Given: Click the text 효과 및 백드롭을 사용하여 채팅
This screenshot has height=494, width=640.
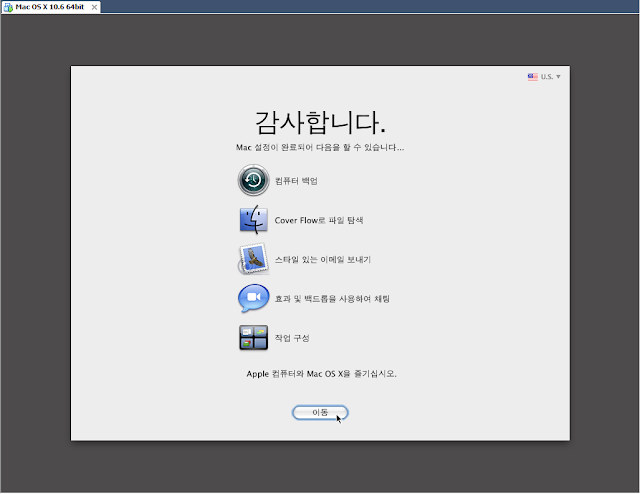Looking at the screenshot, I should click(332, 299).
